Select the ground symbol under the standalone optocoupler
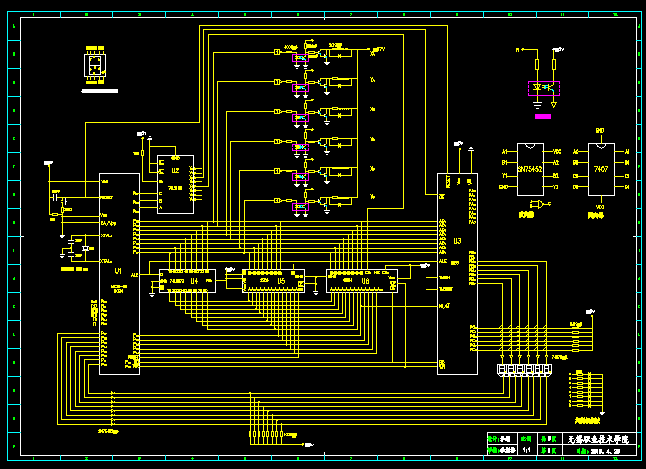 coord(537,105)
